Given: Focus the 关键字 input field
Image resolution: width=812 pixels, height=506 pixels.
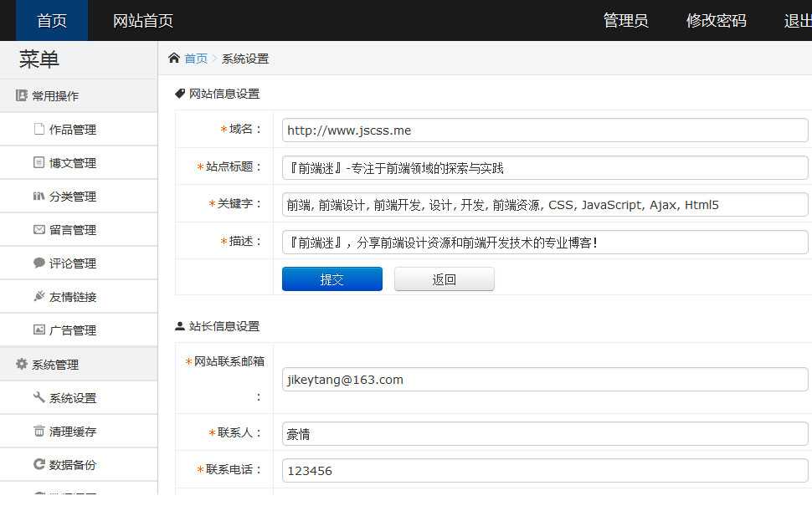Looking at the screenshot, I should 545,205.
